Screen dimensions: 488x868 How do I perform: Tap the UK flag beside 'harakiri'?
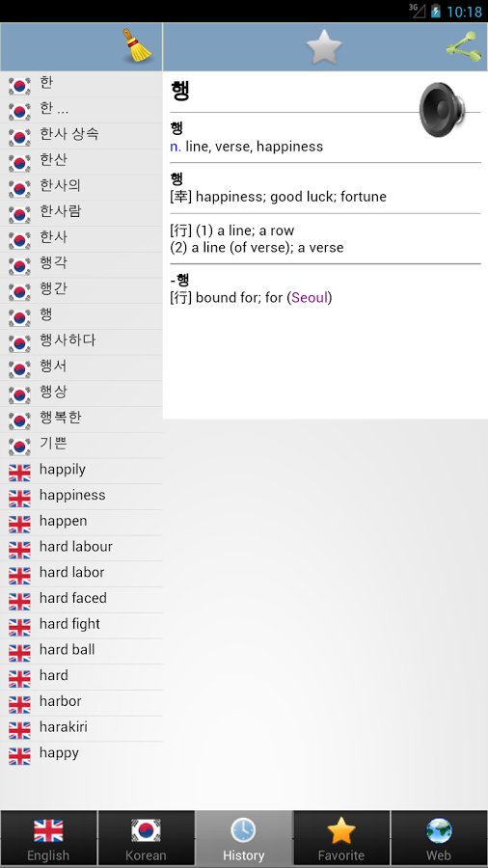19,730
